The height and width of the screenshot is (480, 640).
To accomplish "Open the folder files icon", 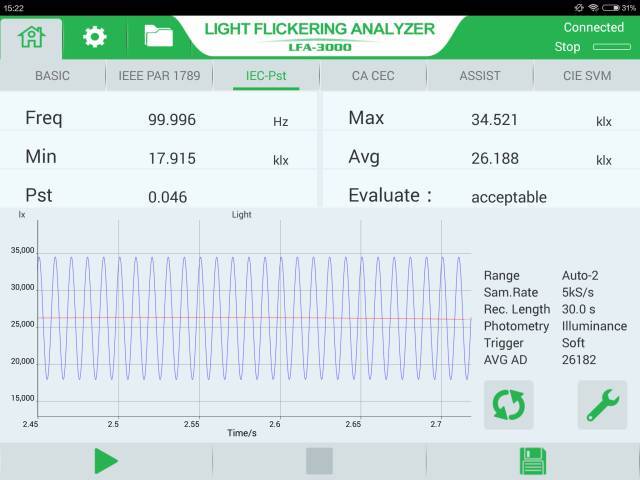I will pyautogui.click(x=159, y=36).
